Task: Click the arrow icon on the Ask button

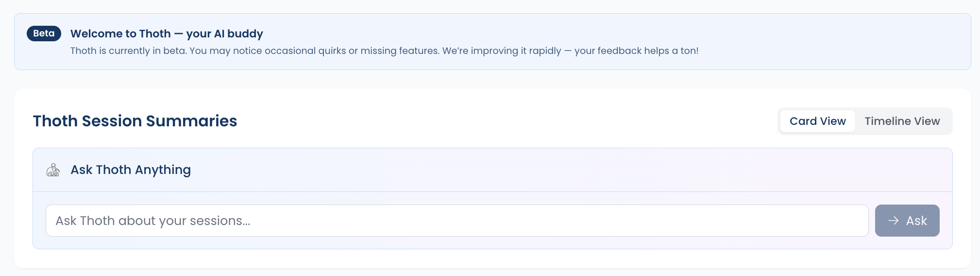Action: [x=893, y=221]
